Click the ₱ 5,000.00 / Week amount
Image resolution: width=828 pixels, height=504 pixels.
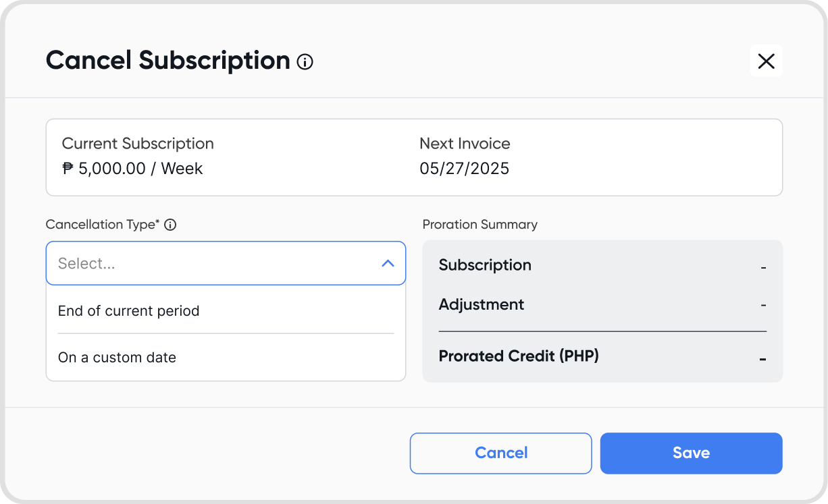click(132, 169)
